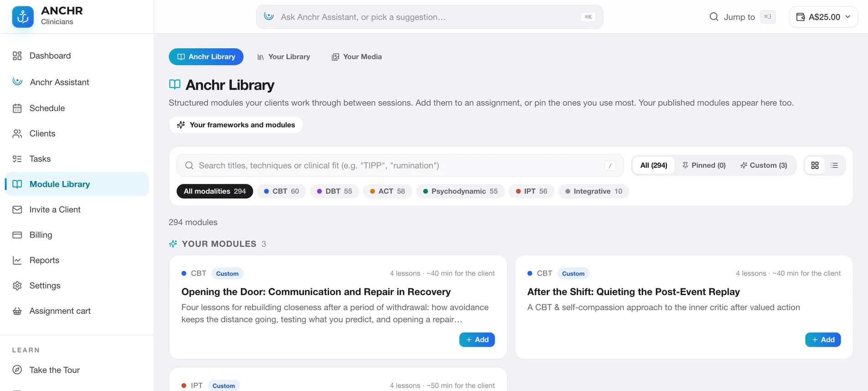Start Take the Tour
Viewport: 868px width, 391px height.
point(77,370)
